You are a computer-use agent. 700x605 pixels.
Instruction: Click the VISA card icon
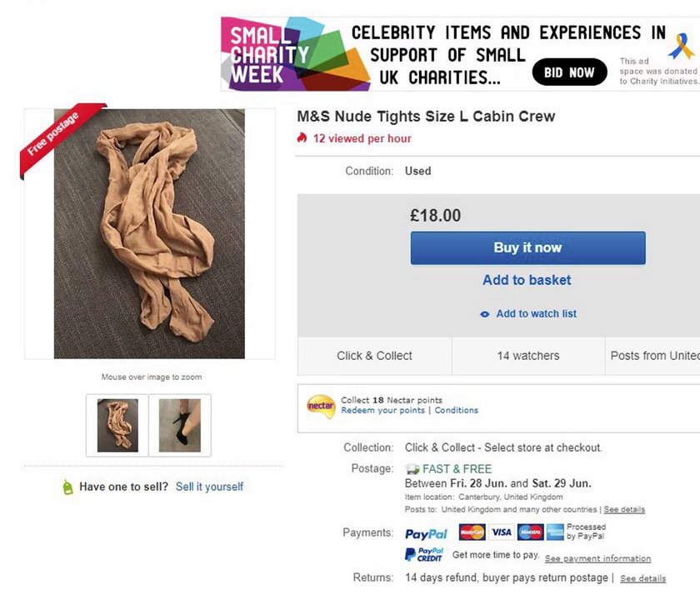[502, 532]
